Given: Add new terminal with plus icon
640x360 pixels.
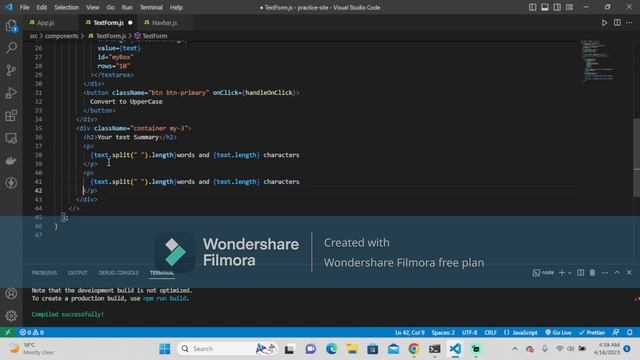Looking at the screenshot, I should pos(562,273).
